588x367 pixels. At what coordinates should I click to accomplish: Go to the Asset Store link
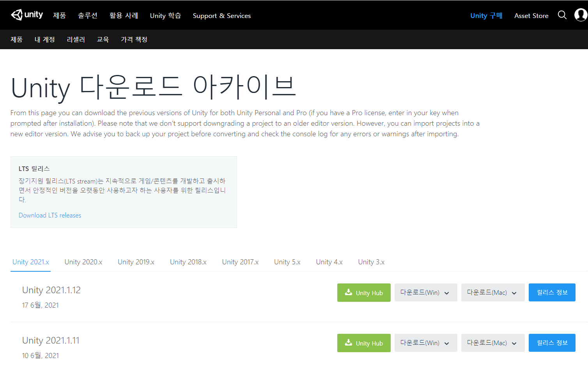[531, 16]
